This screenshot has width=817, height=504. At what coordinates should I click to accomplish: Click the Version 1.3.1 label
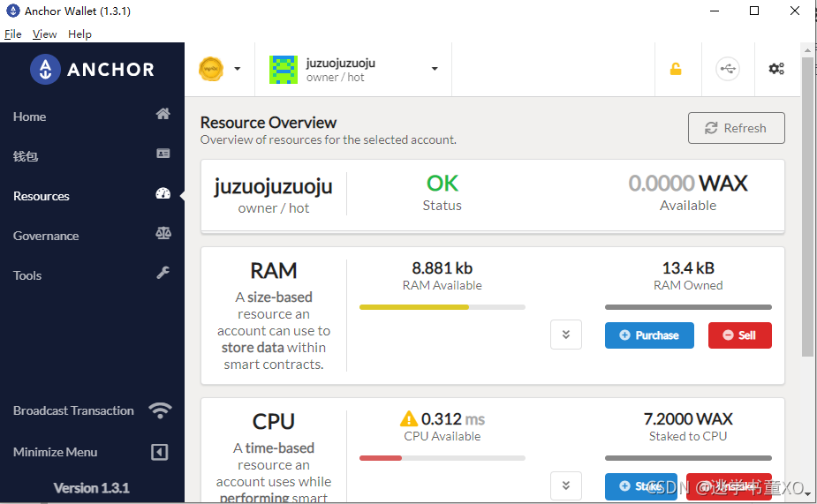[92, 488]
